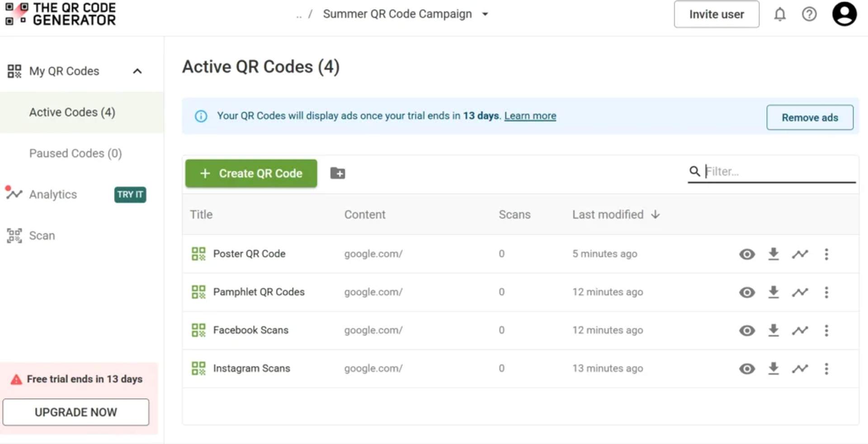Sort by the Title column header
The width and height of the screenshot is (868, 444).
pyautogui.click(x=201, y=215)
